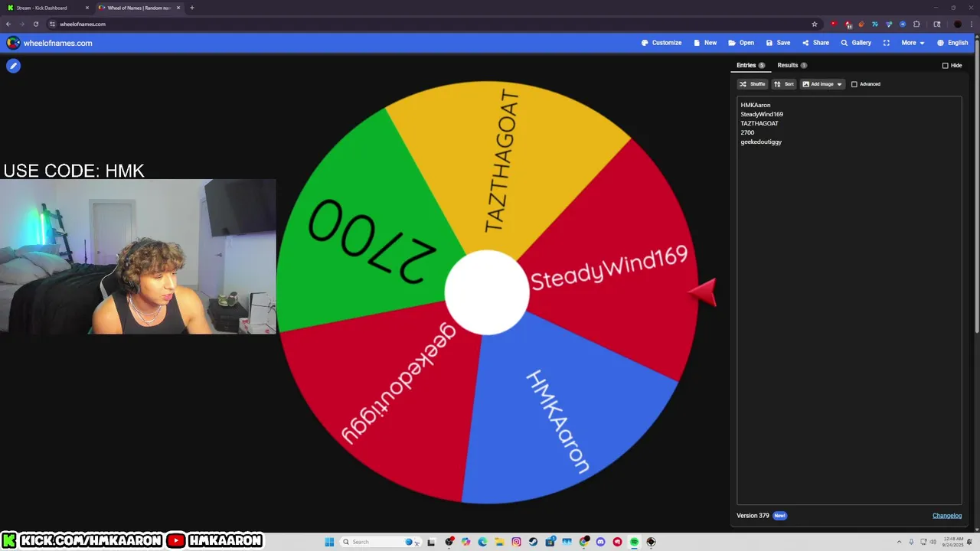Show hidden system tray icons
980x551 pixels.
(x=900, y=542)
